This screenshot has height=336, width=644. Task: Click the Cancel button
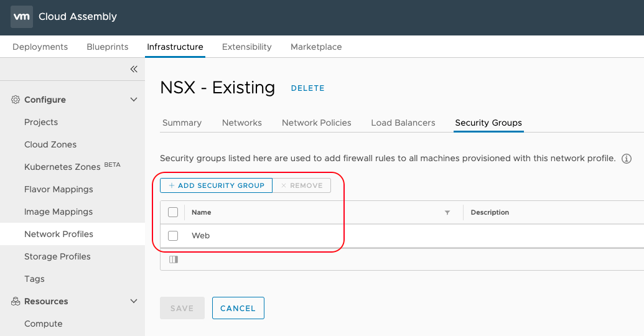point(238,308)
